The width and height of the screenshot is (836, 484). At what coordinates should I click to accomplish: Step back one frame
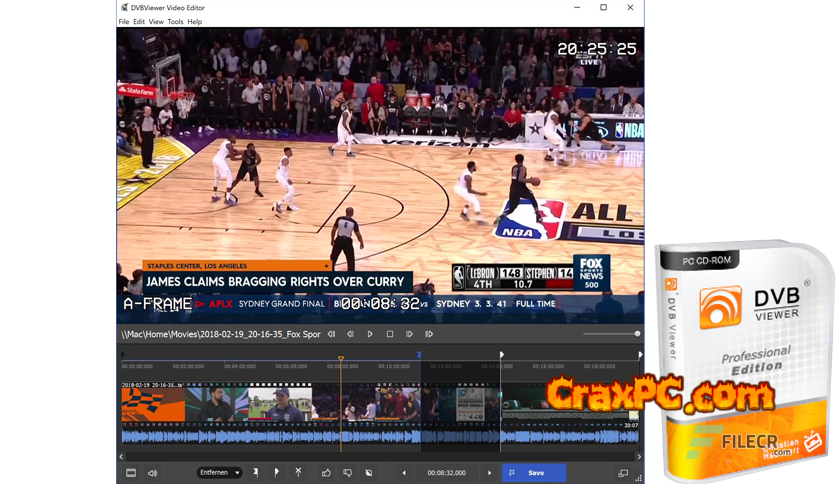[350, 334]
